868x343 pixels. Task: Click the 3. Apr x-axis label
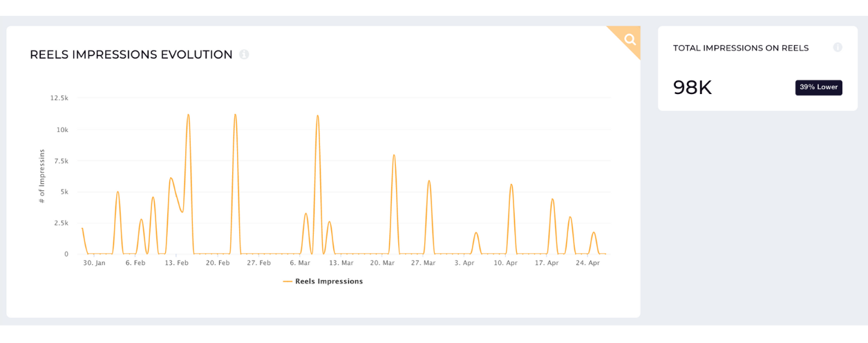[464, 263]
